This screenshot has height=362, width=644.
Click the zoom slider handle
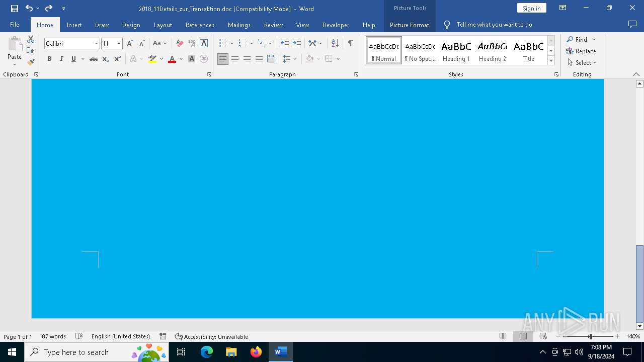[591, 336]
